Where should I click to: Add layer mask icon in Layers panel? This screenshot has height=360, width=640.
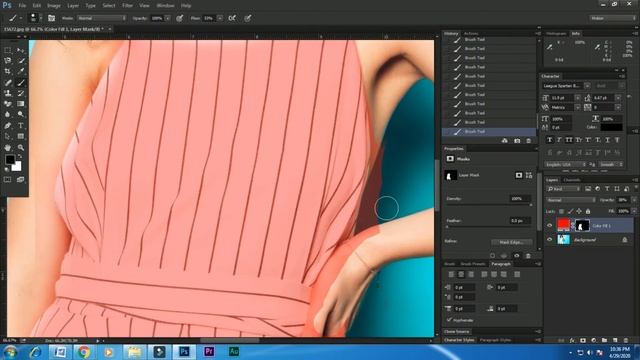pyautogui.click(x=583, y=340)
